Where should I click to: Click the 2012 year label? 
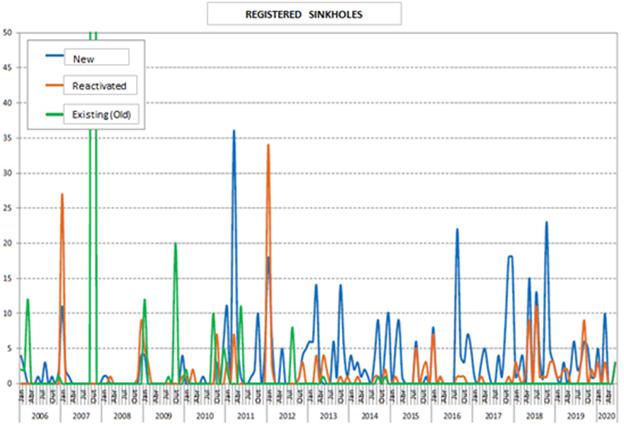pyautogui.click(x=287, y=416)
